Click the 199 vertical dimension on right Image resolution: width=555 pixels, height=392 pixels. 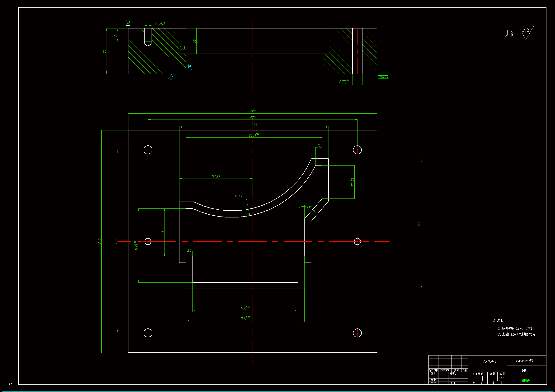point(420,224)
